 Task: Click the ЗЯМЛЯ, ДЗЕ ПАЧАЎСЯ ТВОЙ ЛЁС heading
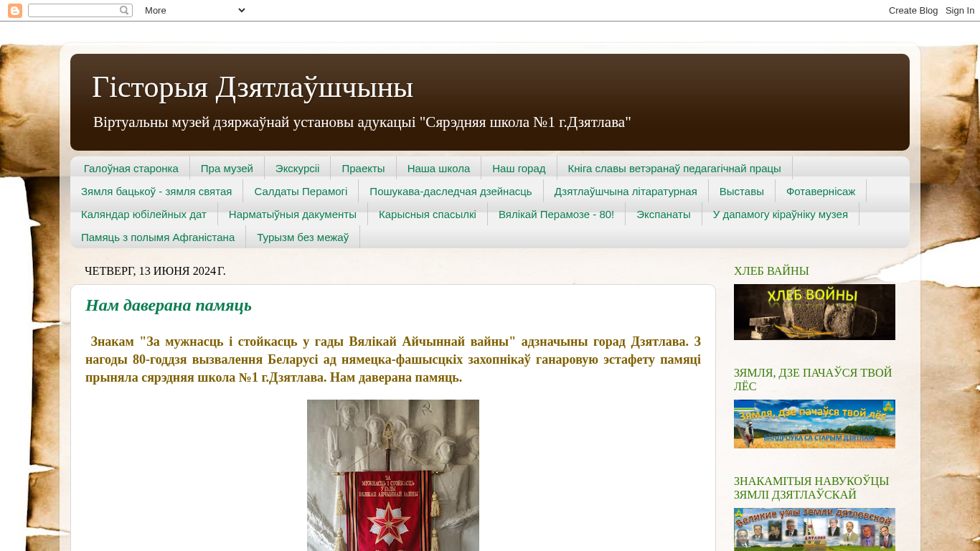tap(813, 380)
